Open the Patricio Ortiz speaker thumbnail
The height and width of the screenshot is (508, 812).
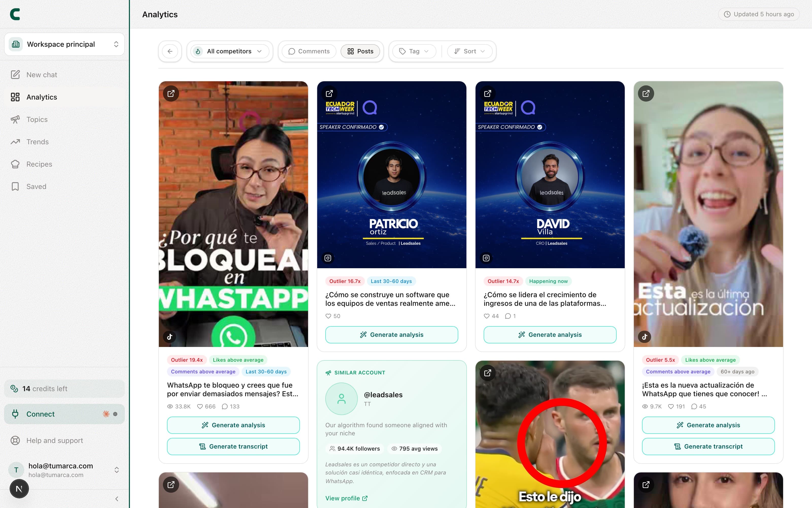tap(392, 175)
